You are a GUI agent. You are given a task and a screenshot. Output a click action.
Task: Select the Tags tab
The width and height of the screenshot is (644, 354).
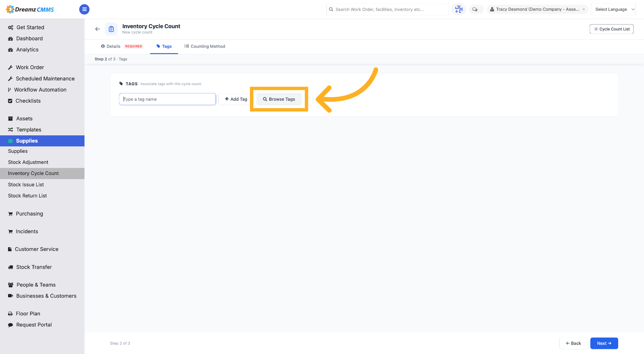coord(164,46)
